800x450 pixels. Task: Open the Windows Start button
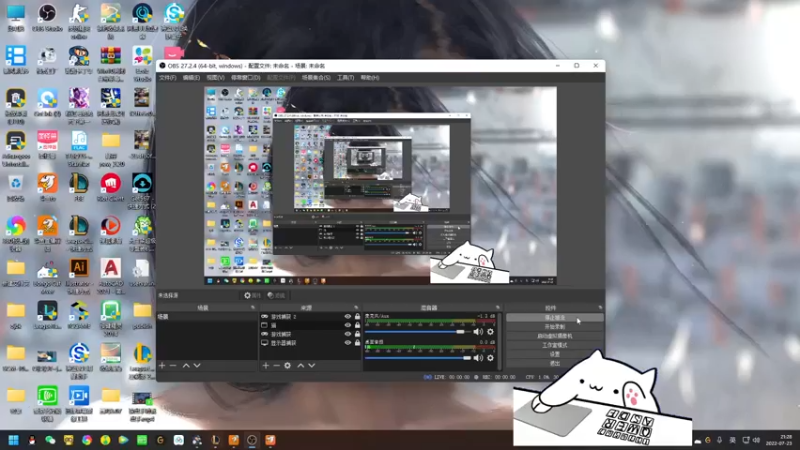[13, 440]
